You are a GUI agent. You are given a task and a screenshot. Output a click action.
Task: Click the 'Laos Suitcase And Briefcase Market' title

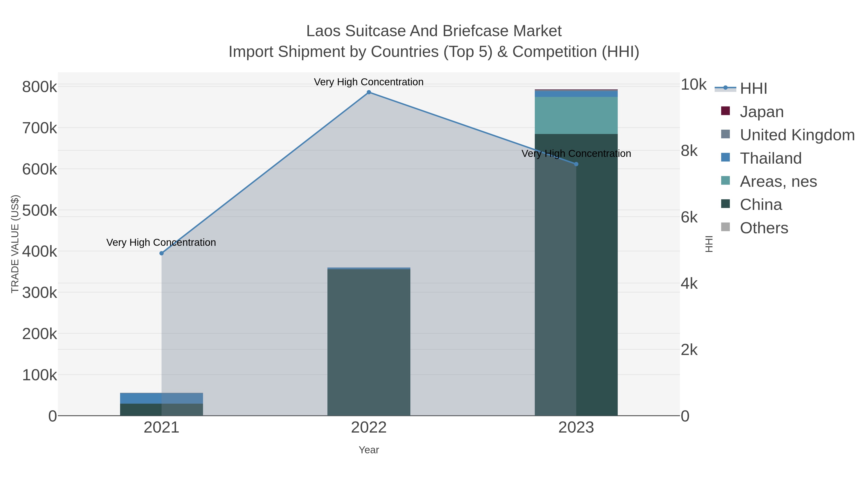[x=434, y=31]
